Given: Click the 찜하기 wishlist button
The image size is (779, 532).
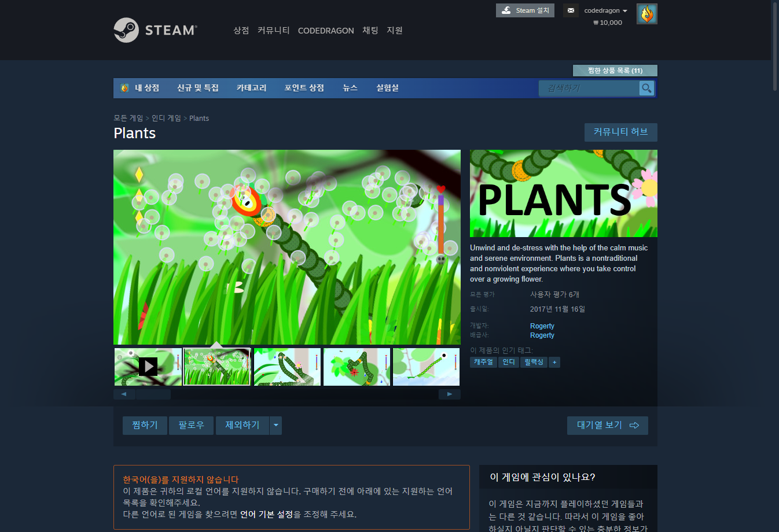Looking at the screenshot, I should pyautogui.click(x=145, y=425).
